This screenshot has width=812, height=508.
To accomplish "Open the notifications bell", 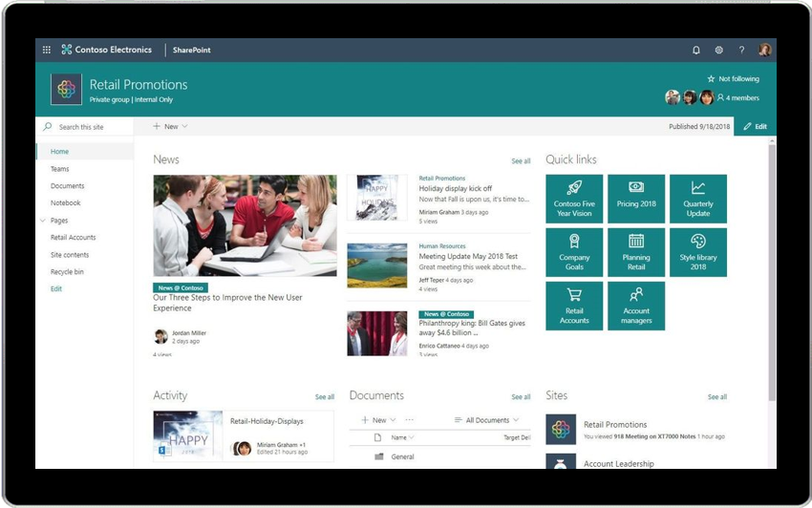I will click(696, 51).
